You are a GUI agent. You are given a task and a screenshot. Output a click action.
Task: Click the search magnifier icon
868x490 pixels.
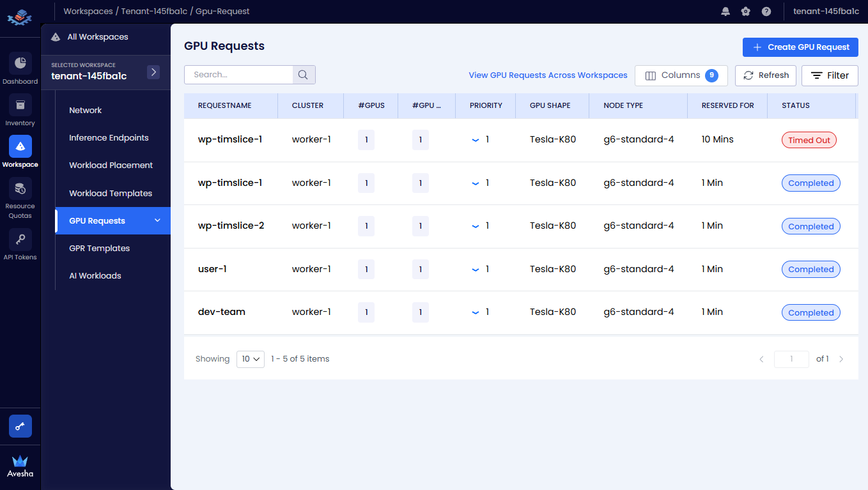click(304, 75)
